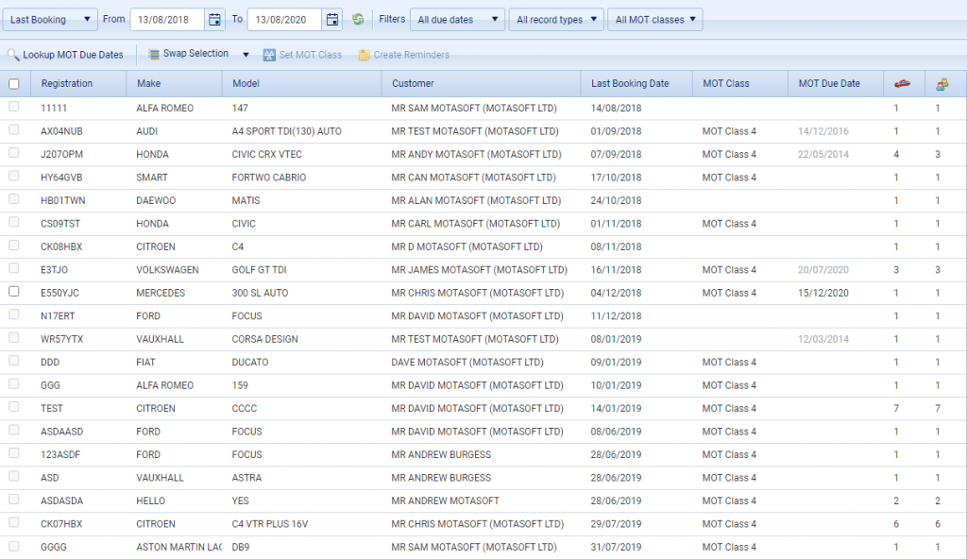Click Lookup MOT Due Dates button
Screen dimensions: 967x560
click(x=65, y=55)
